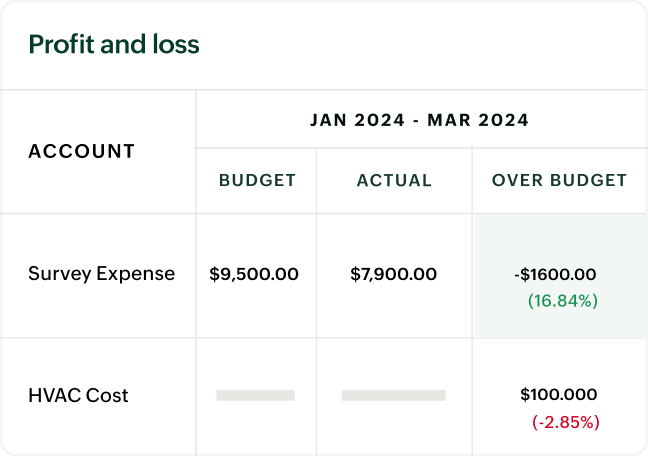Image resolution: width=648 pixels, height=456 pixels.
Task: Click the Profit and loss heading
Action: [114, 45]
